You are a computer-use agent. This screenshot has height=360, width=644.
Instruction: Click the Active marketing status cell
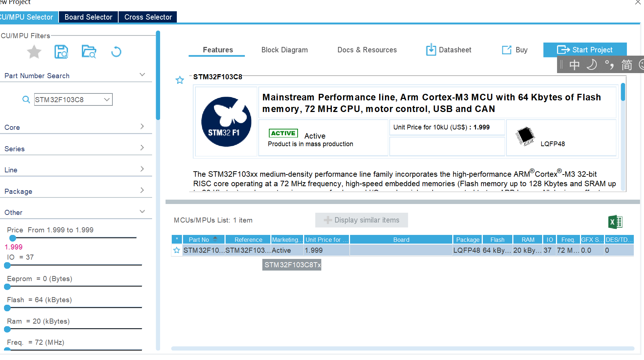(287, 250)
